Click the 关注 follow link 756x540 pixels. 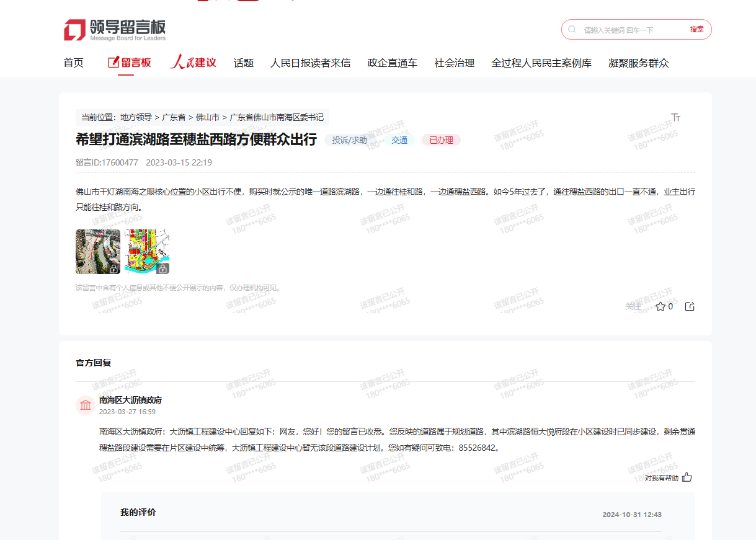click(x=633, y=306)
